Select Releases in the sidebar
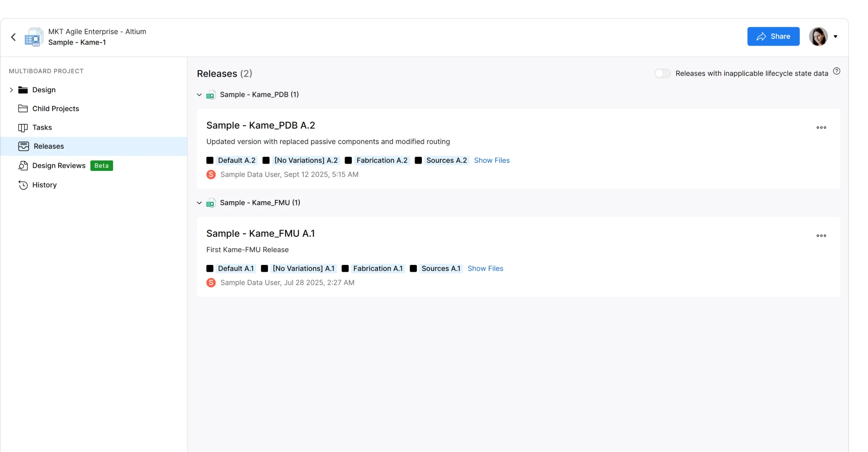Screen dimensions: 868x452 coord(94,146)
